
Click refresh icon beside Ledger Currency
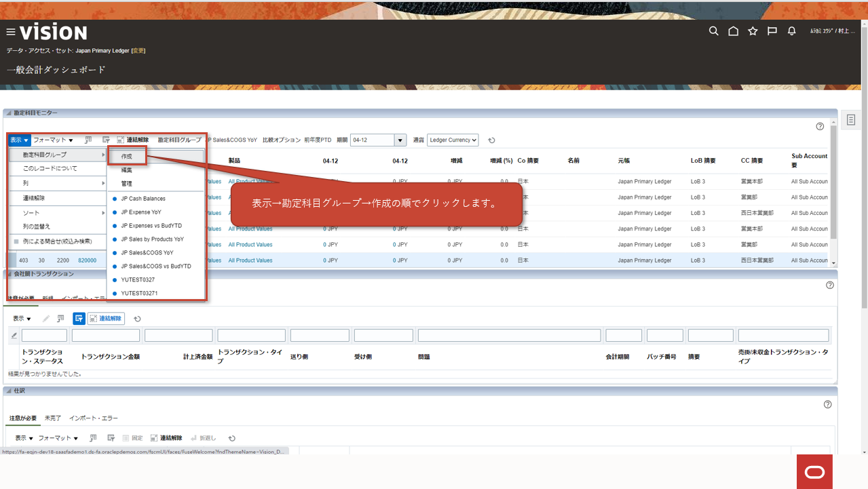[x=491, y=140]
